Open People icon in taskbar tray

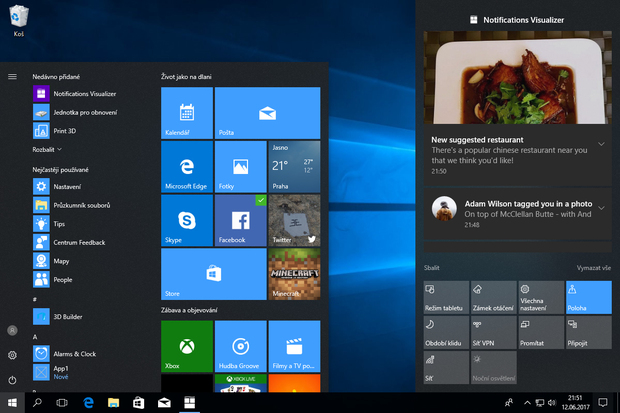(x=509, y=403)
